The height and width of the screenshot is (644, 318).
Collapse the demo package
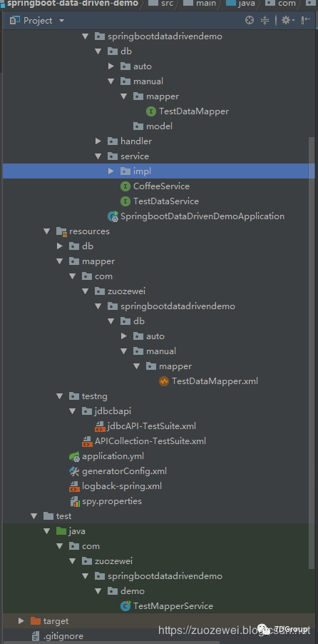[x=98, y=591]
